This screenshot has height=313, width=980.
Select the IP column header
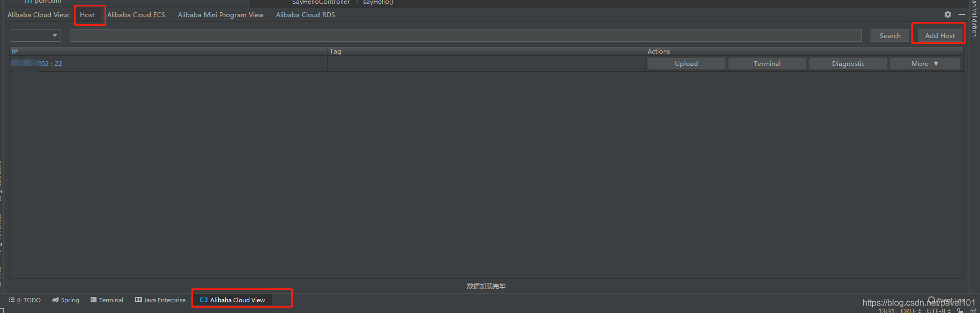click(x=168, y=51)
